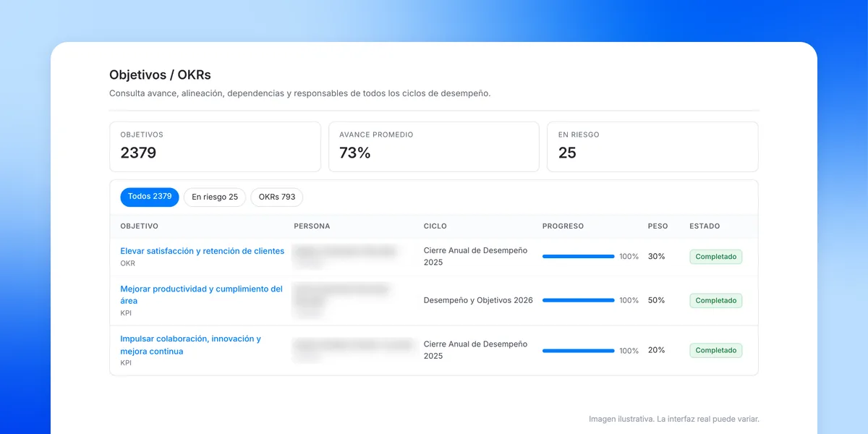Click the progress bar in the Mejorar productividad row
This screenshot has height=434, width=868.
[579, 300]
